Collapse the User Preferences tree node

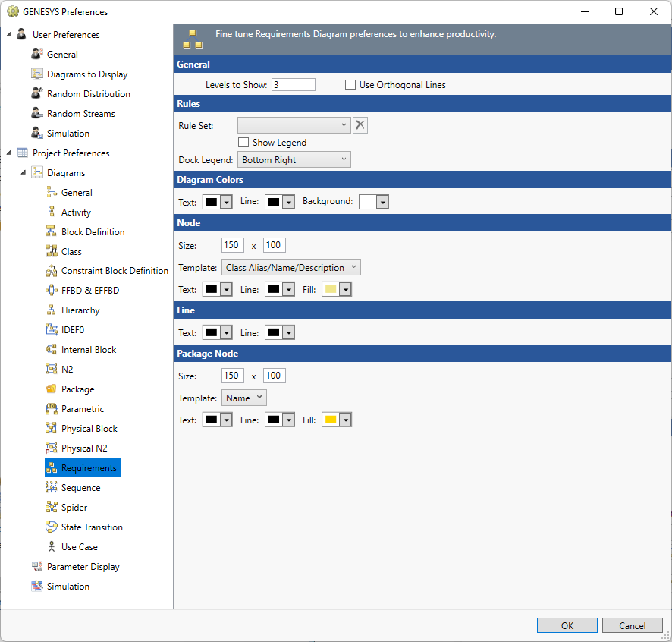coord(9,35)
